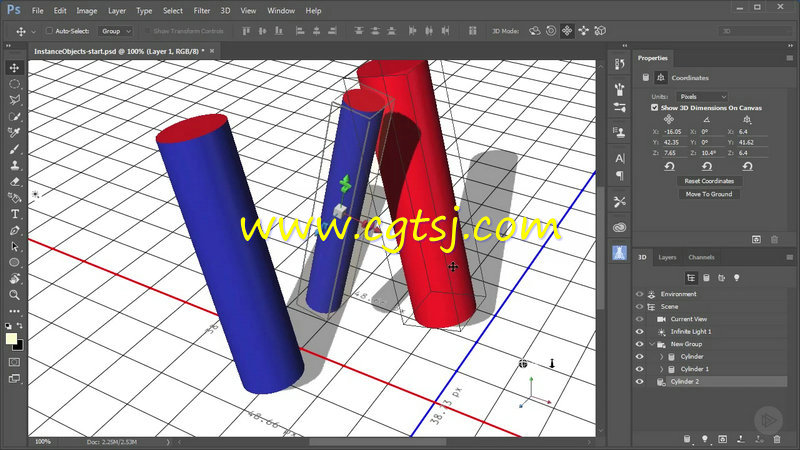Select the Pan 3D mode icon
The width and height of the screenshot is (800, 450).
[567, 31]
